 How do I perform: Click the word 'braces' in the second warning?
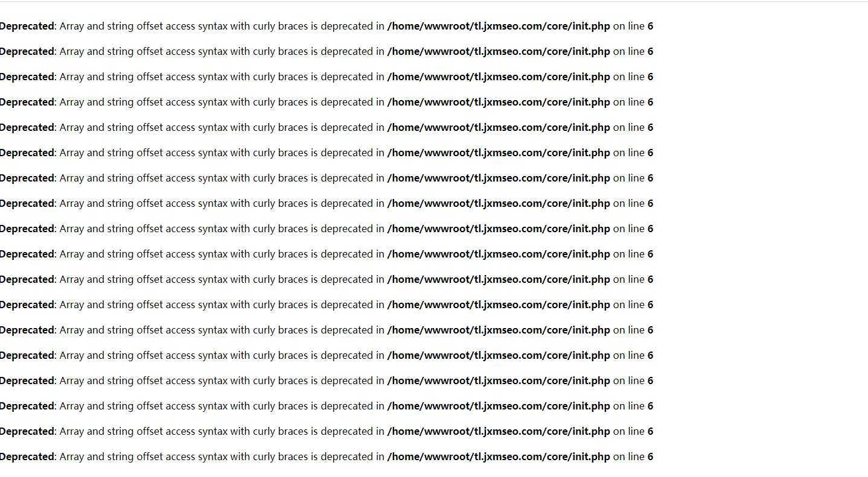click(293, 52)
